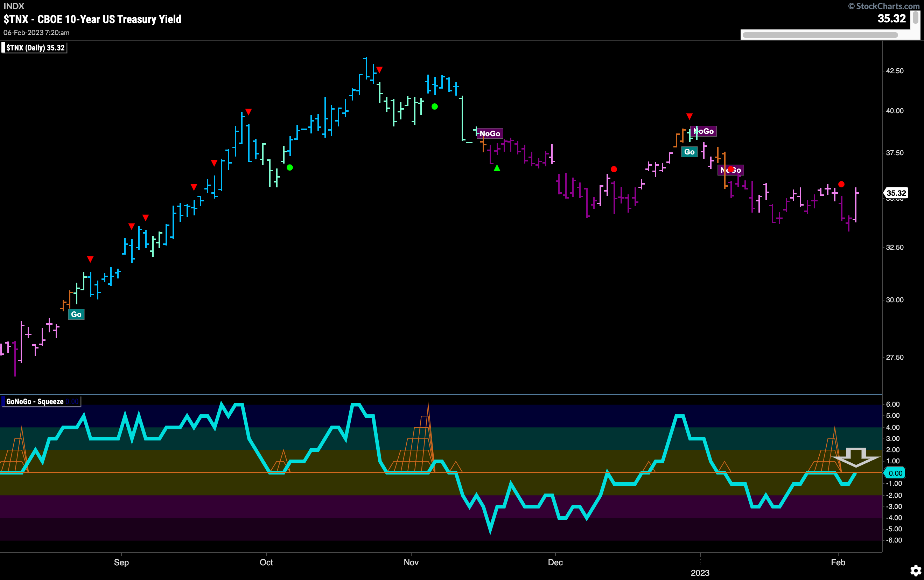This screenshot has width=924, height=580.
Task: Click the 40.00 price axis label
Action: (895, 111)
